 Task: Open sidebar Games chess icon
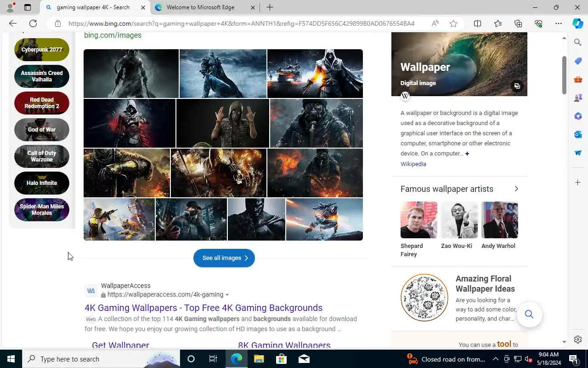point(578,98)
